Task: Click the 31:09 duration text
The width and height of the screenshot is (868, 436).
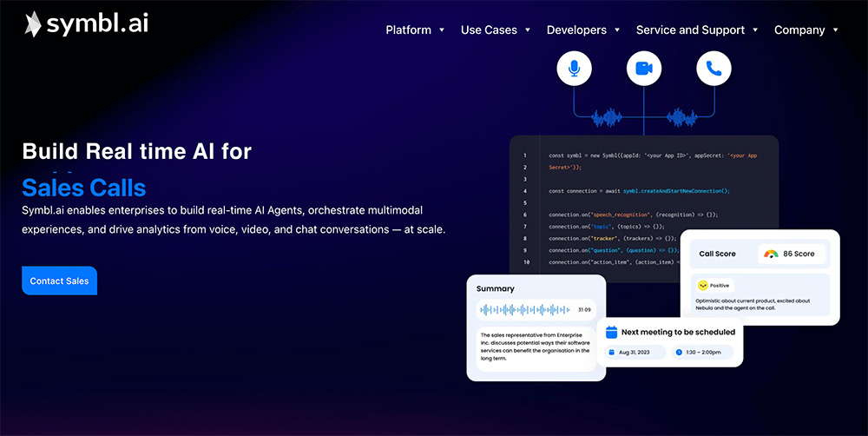Action: pos(584,310)
